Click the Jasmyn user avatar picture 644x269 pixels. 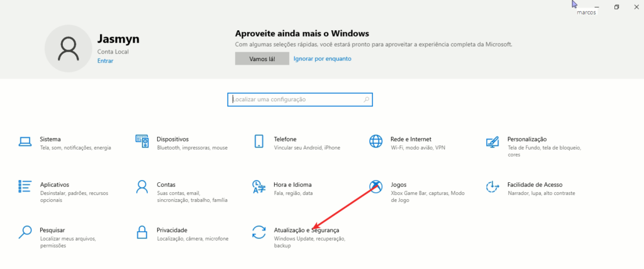click(68, 48)
